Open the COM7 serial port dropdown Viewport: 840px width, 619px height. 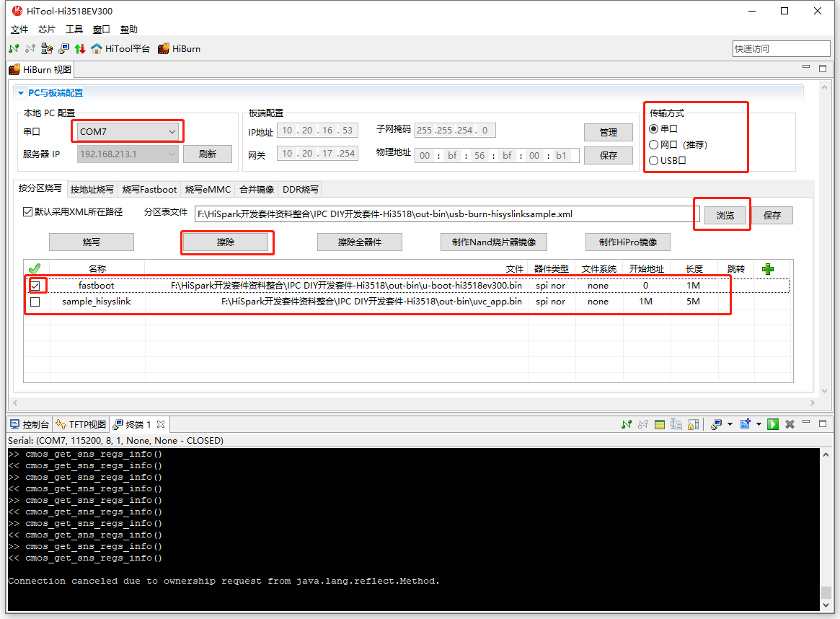coord(128,131)
